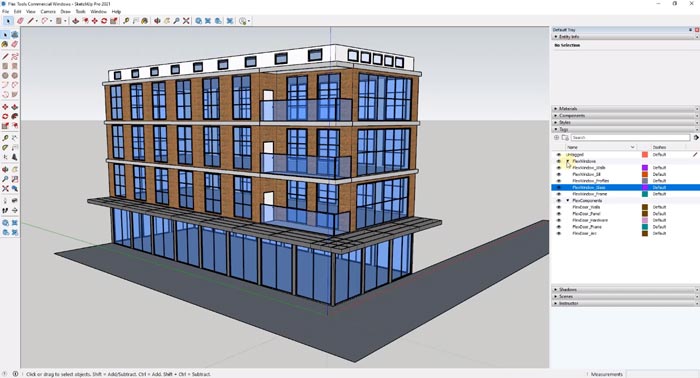Expand the Styles panel
The height and width of the screenshot is (378, 700).
(625, 122)
